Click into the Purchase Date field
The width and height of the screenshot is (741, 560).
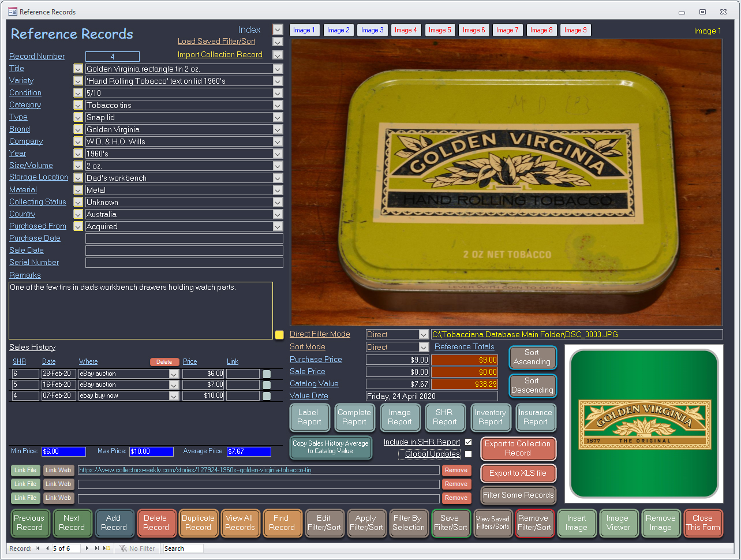pos(184,238)
